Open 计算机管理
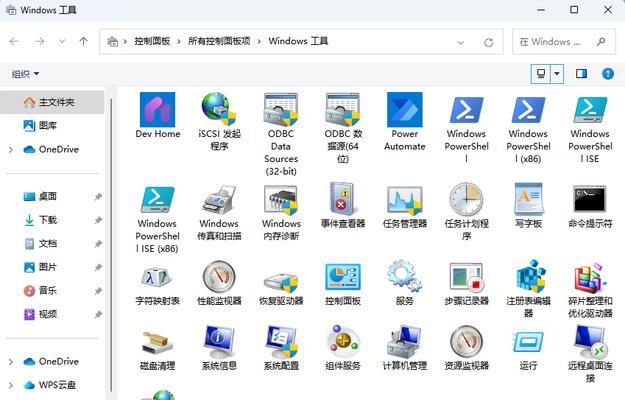 click(405, 341)
